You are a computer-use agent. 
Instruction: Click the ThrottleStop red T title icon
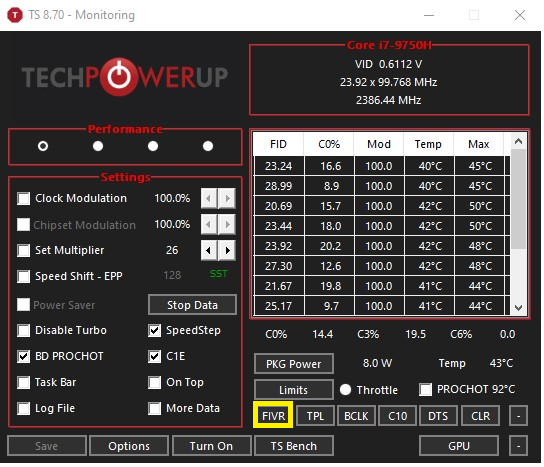coord(15,15)
